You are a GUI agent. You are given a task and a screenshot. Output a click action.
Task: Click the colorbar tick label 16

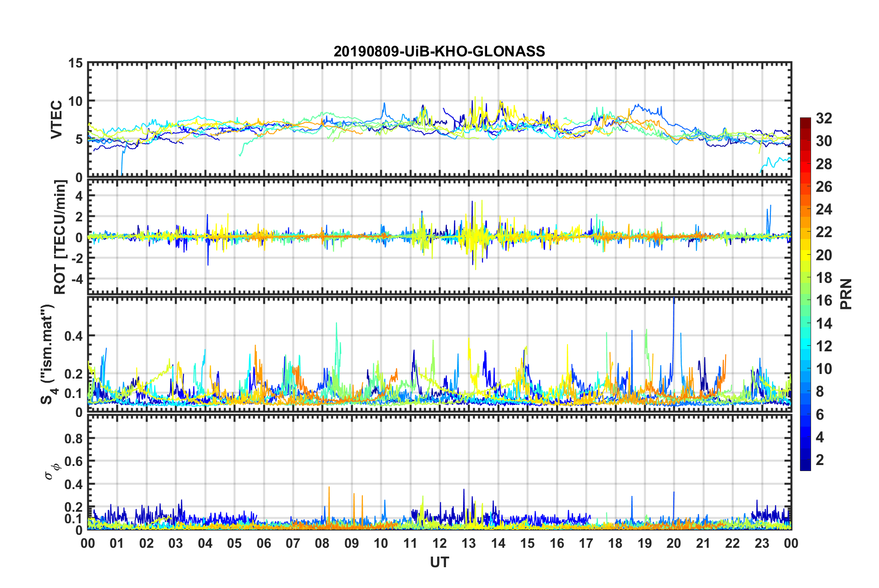point(824,300)
